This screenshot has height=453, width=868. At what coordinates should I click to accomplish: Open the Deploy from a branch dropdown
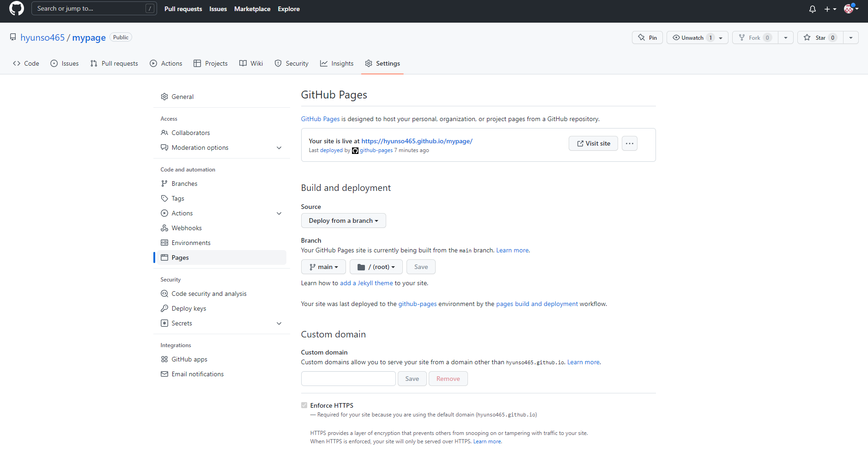(344, 220)
